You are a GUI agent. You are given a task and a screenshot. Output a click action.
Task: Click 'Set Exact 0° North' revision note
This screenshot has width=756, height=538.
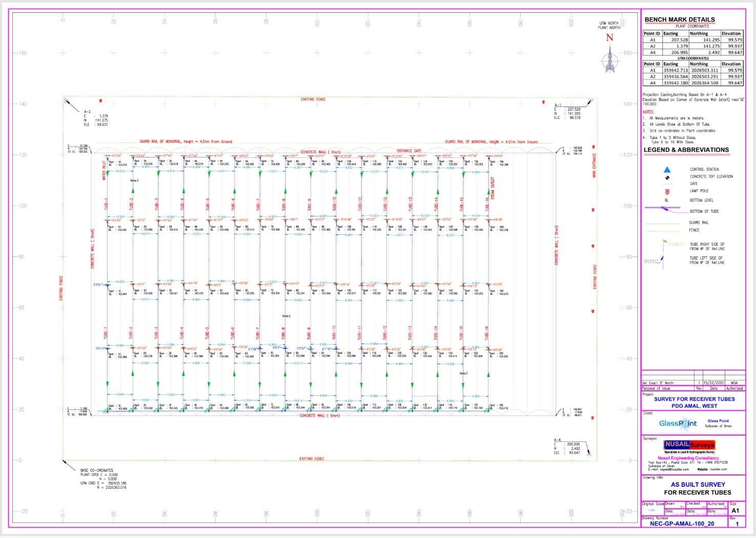(x=658, y=383)
